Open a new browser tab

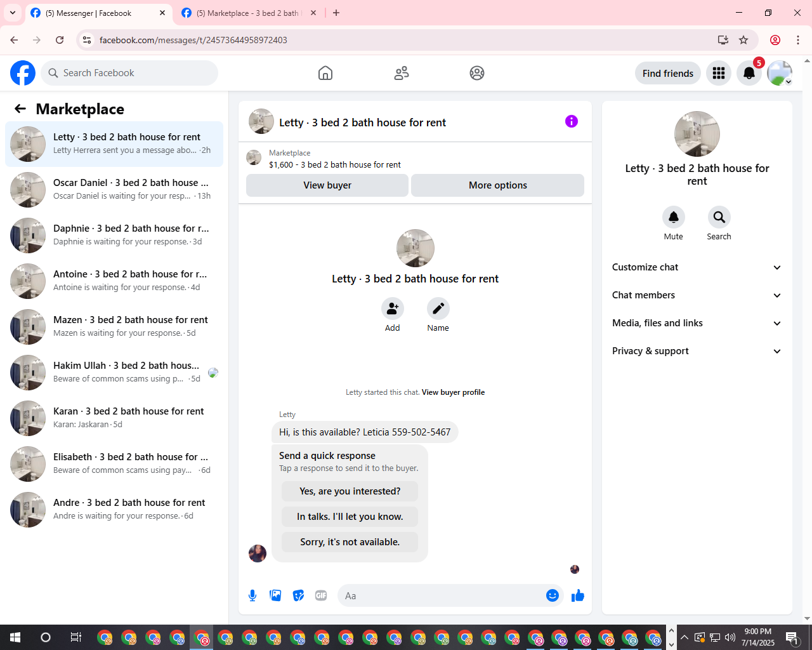coord(336,13)
